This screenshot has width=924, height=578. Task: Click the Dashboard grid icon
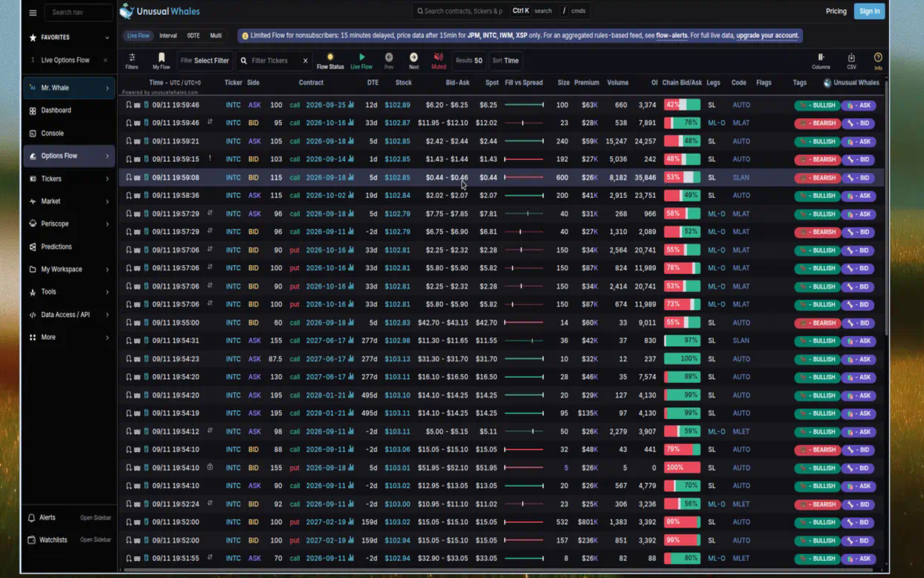[x=33, y=110]
